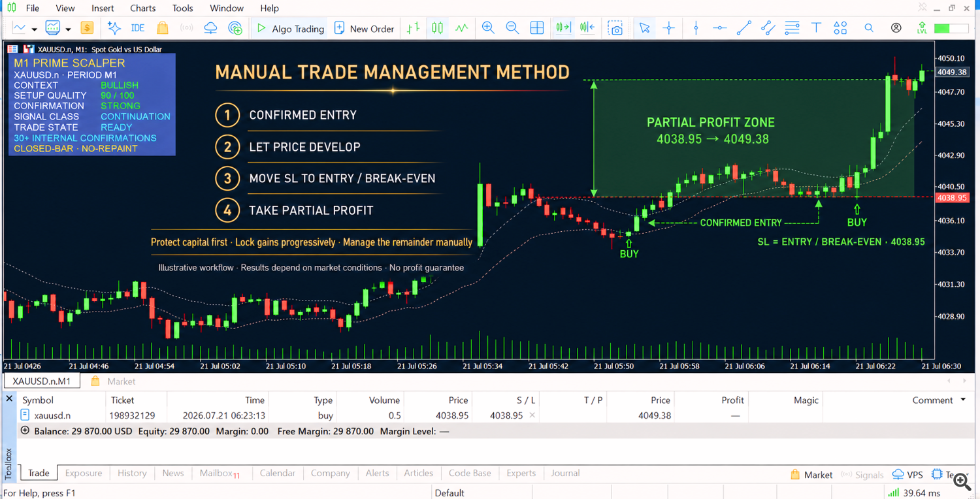980x499 pixels.
Task: Switch chart to candlesticks mode
Action: [x=437, y=28]
